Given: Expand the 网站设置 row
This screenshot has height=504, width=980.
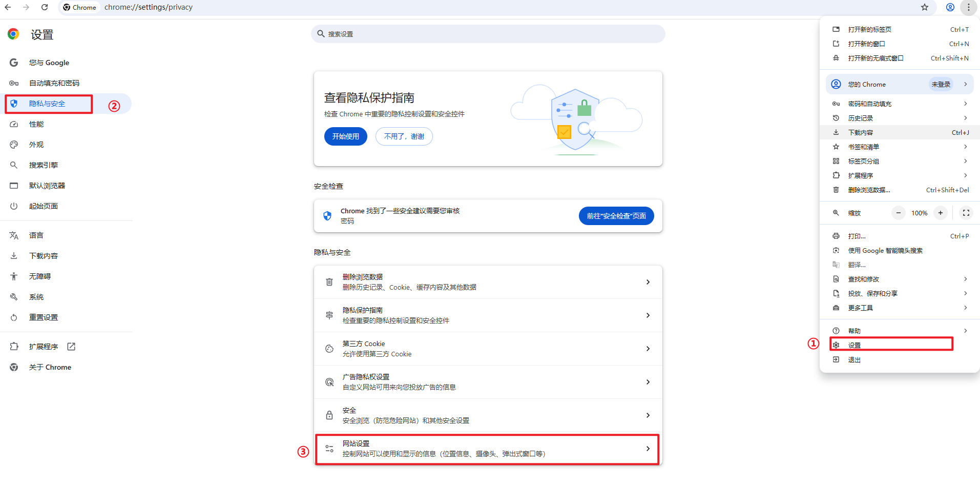Looking at the screenshot, I should 487,449.
